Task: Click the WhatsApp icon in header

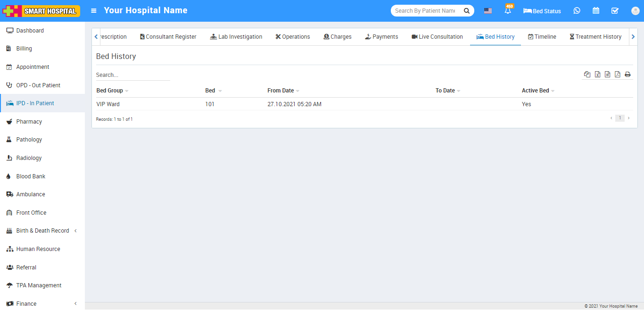Action: [x=577, y=11]
